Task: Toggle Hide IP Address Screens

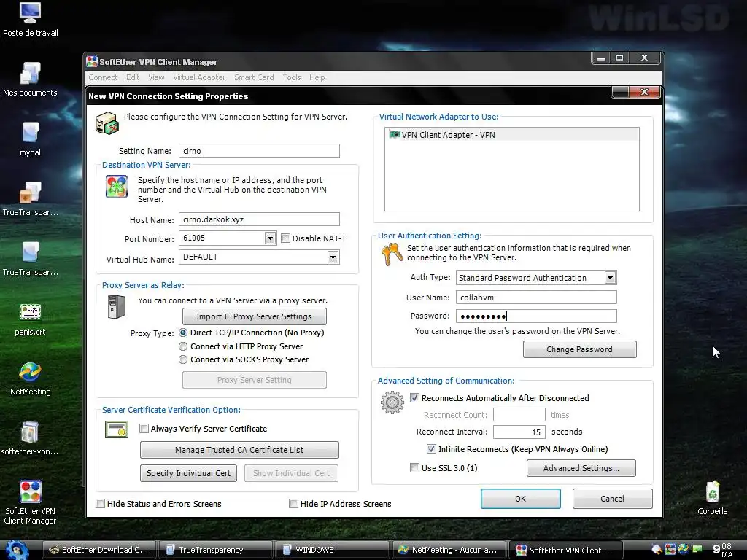Action: point(293,503)
